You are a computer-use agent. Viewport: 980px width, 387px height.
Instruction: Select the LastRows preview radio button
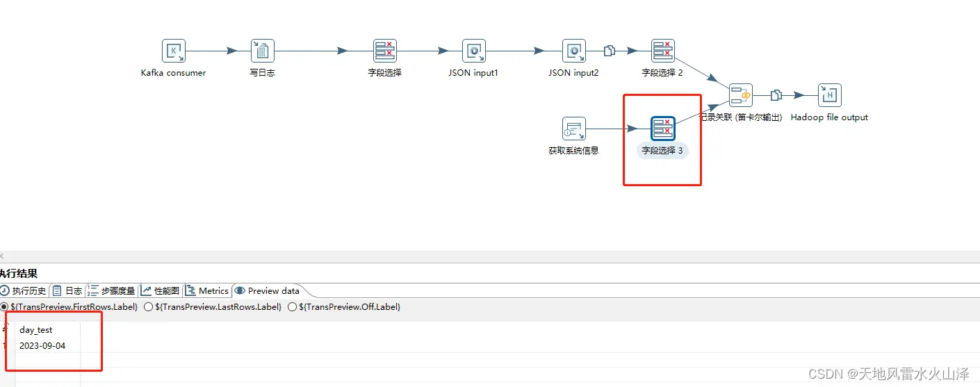(148, 306)
